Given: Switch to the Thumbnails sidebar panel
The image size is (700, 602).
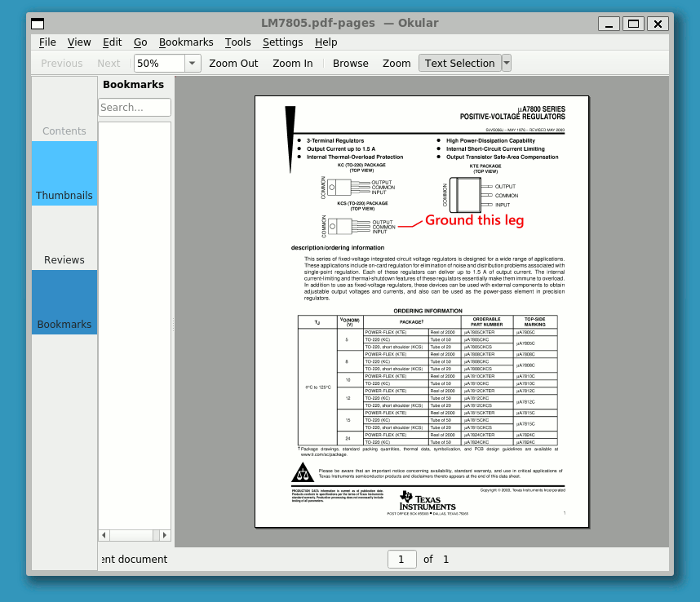Looking at the screenshot, I should coord(64,174).
